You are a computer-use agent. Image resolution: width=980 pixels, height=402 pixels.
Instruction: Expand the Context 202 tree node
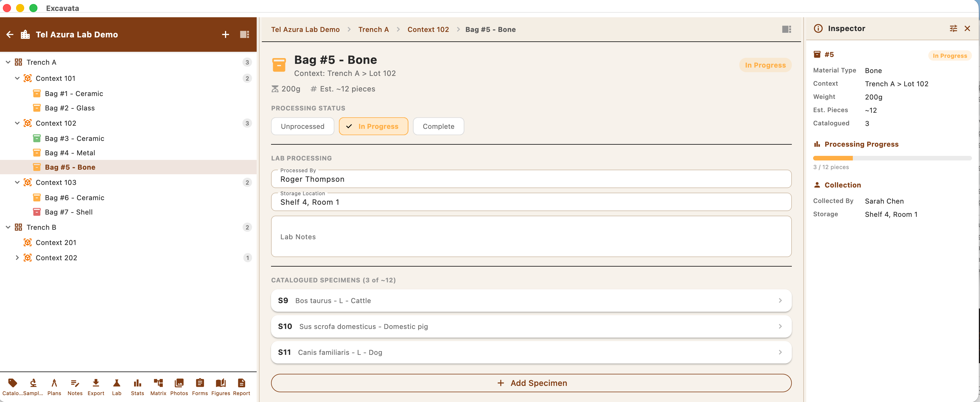pyautogui.click(x=17, y=258)
